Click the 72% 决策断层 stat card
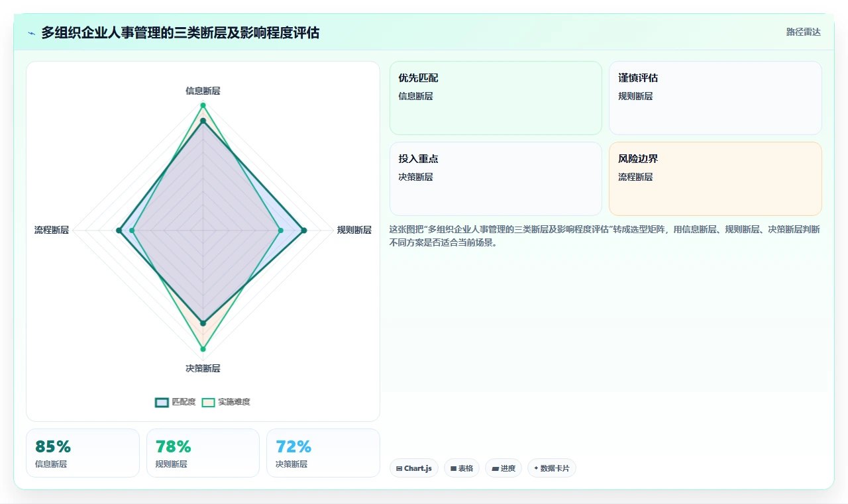The image size is (848, 504). (323, 453)
